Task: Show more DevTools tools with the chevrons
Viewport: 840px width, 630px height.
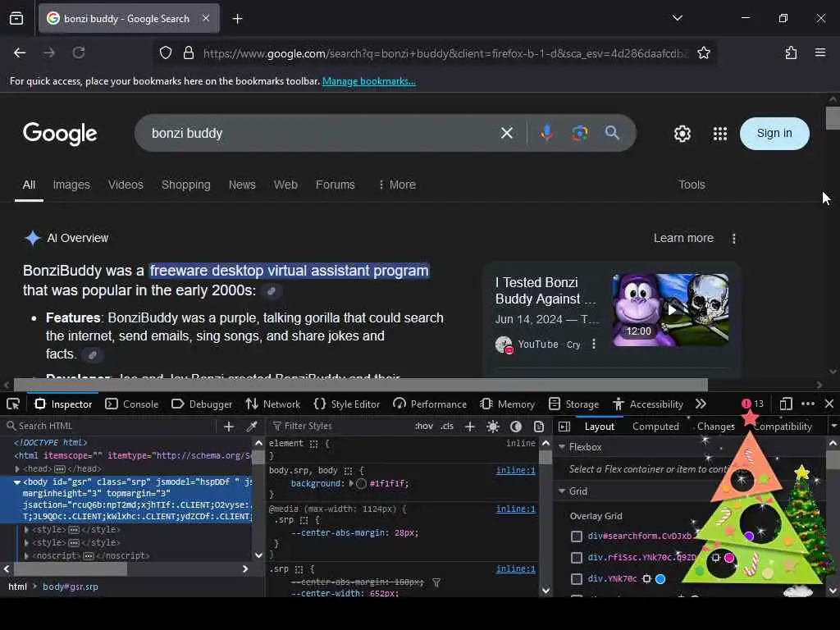Action: tap(701, 404)
